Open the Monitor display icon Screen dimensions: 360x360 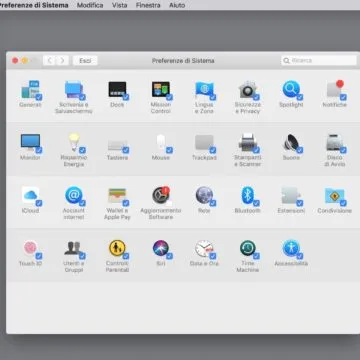(30, 142)
